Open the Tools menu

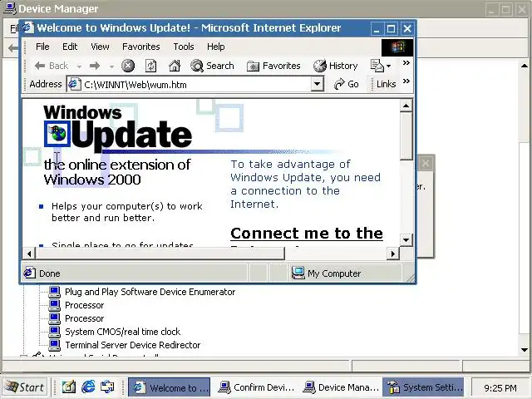(x=184, y=47)
